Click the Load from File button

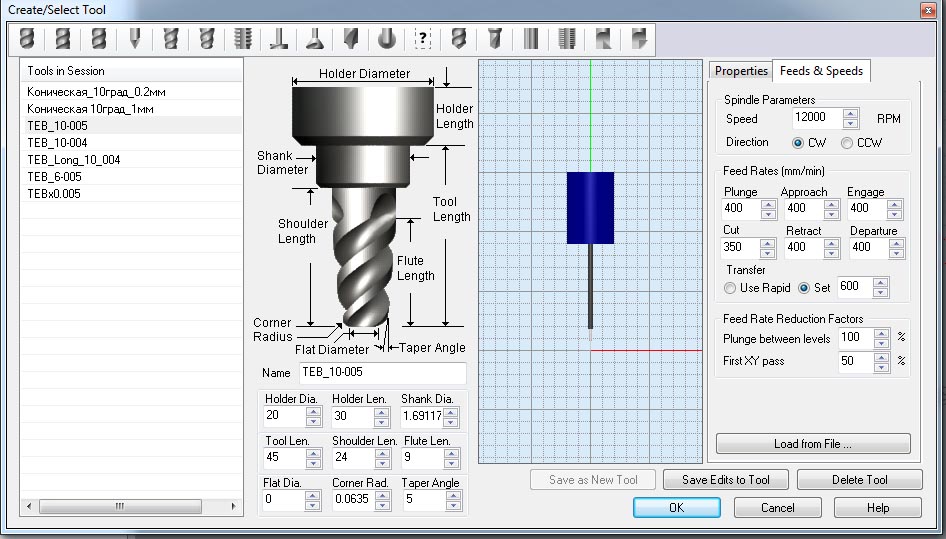(812, 444)
